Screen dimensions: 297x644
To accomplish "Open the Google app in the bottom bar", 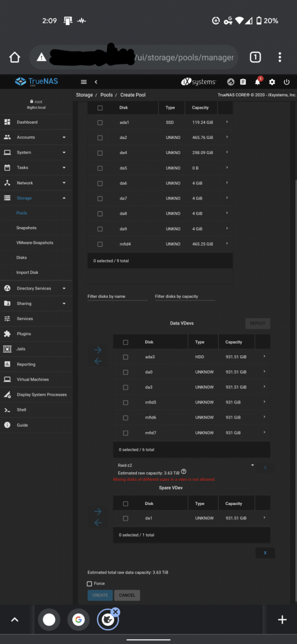I will pyautogui.click(x=78, y=620).
